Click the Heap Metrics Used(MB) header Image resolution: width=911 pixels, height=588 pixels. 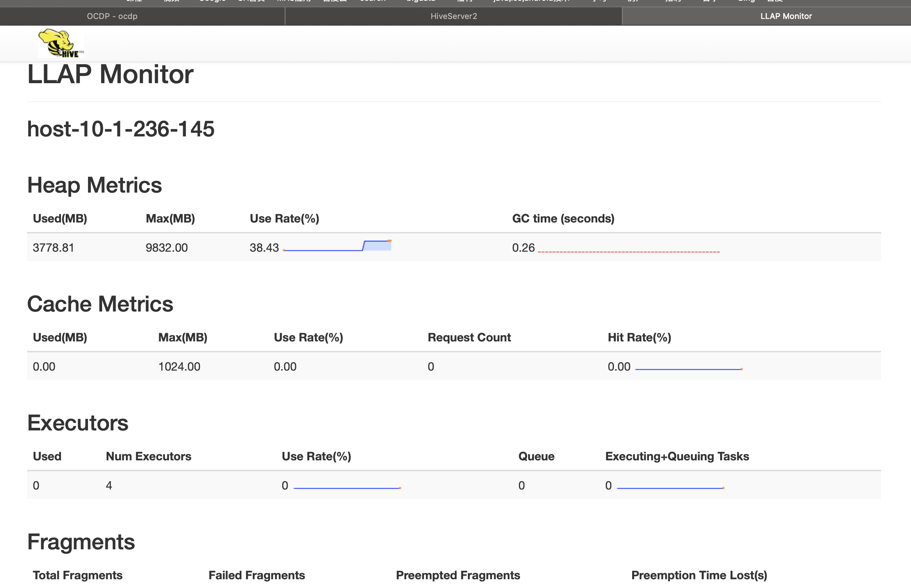coord(60,218)
